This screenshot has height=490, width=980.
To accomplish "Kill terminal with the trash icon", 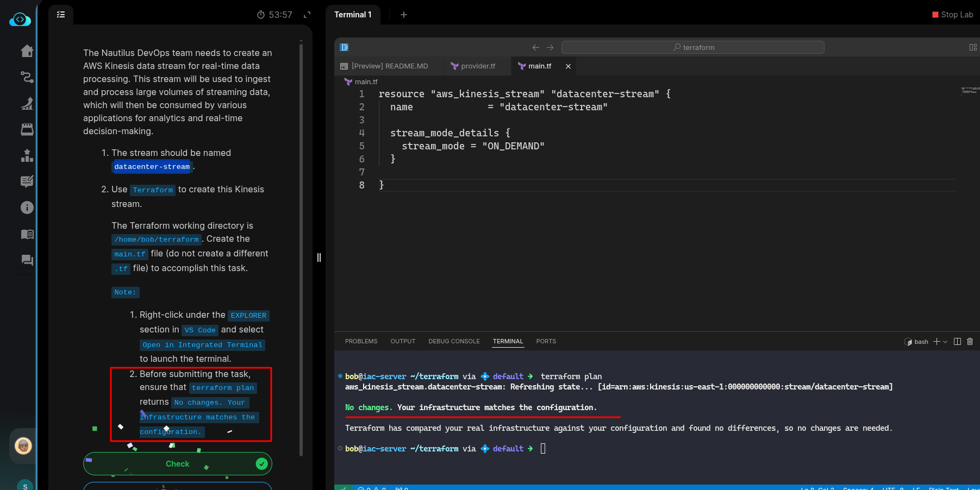I will (970, 342).
